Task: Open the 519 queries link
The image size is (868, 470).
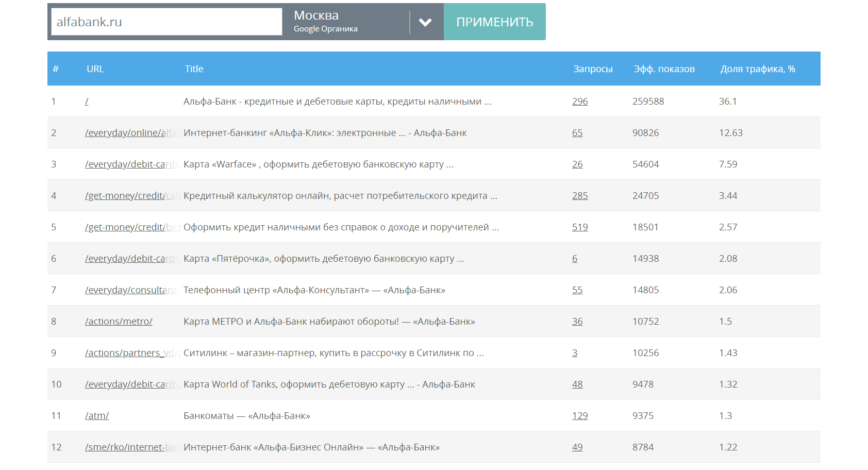Action: (x=580, y=227)
